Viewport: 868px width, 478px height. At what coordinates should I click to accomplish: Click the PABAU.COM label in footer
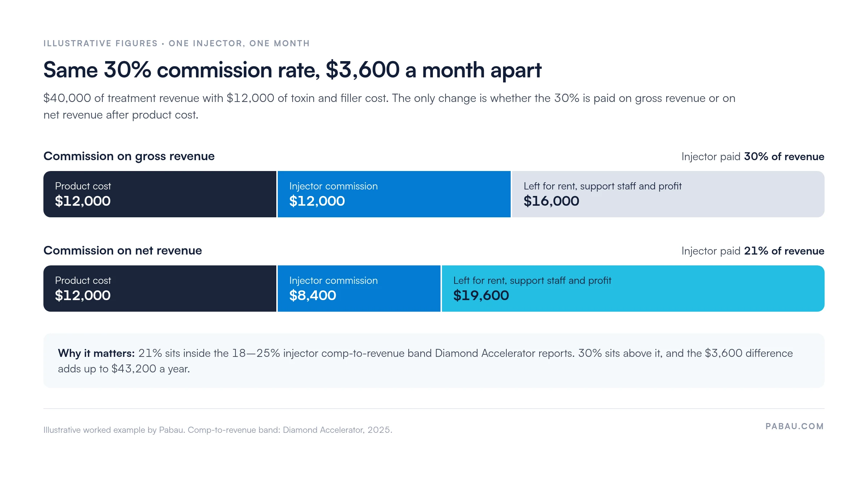795,426
